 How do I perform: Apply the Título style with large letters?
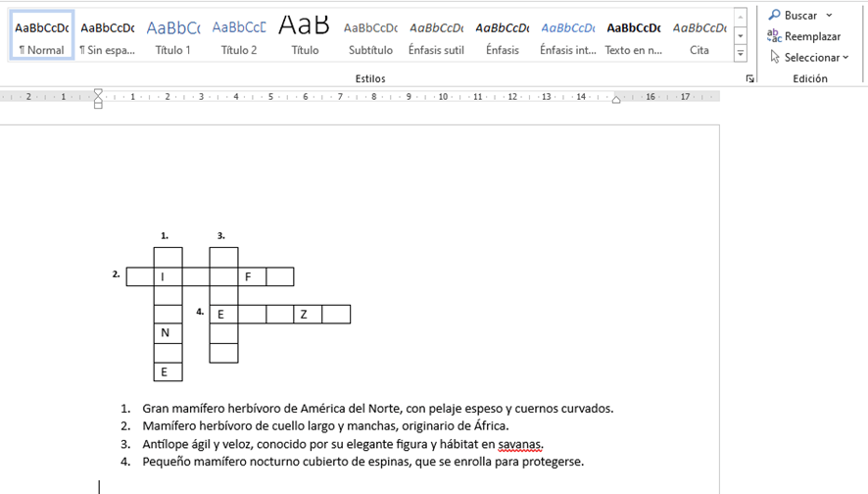305,35
